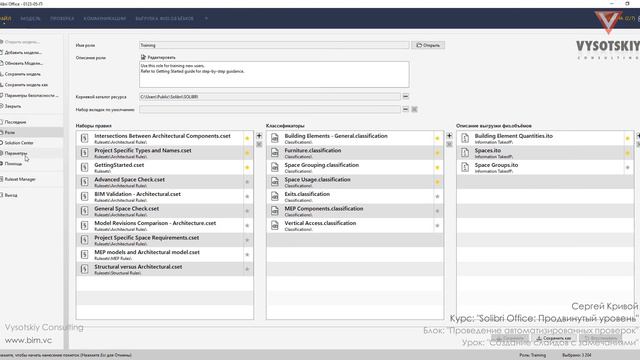Click the file icon beside Furniture.classification

click(275, 153)
